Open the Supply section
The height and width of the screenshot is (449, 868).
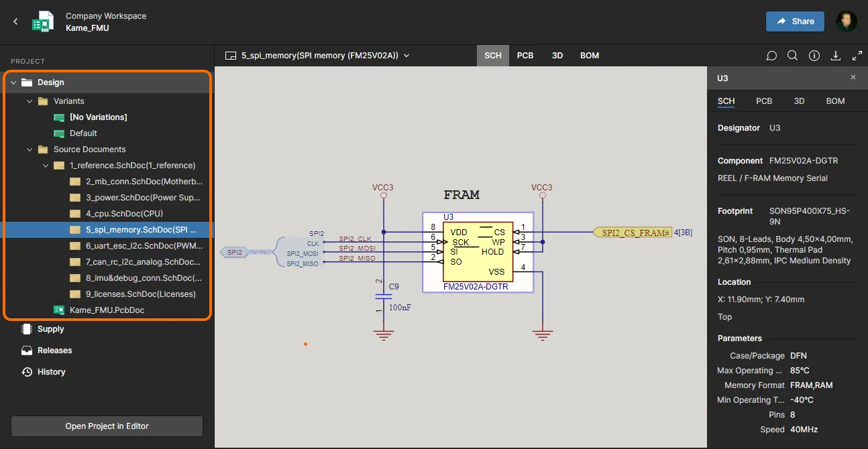50,329
